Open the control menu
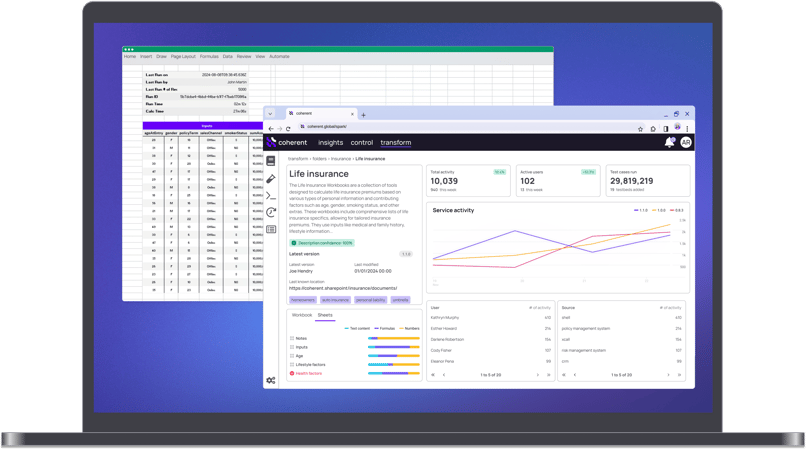 click(362, 142)
